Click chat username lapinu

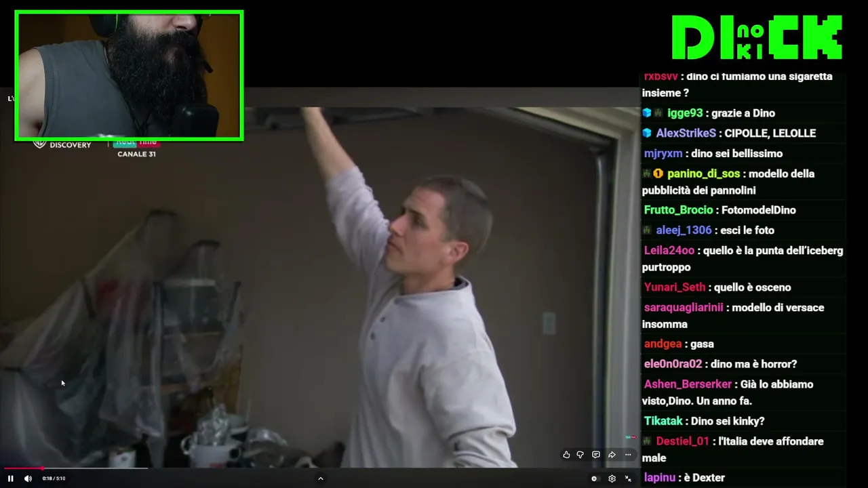tap(660, 478)
